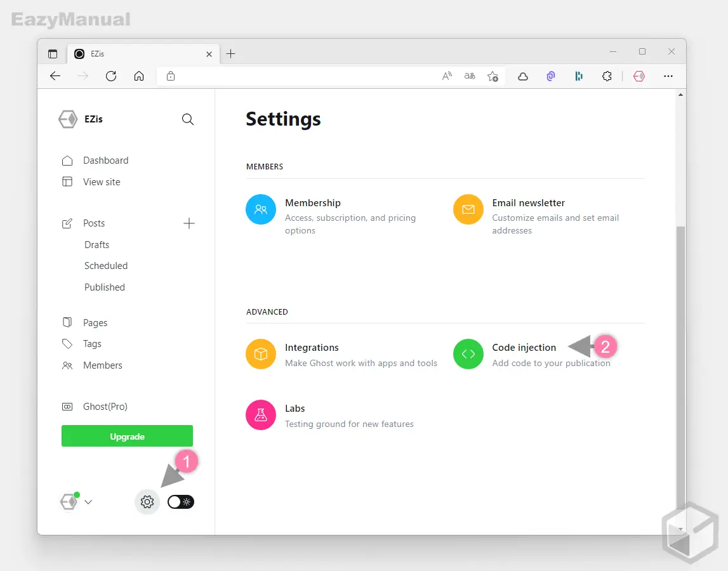Click the Code injection brackets icon
The image size is (728, 571).
coord(468,354)
